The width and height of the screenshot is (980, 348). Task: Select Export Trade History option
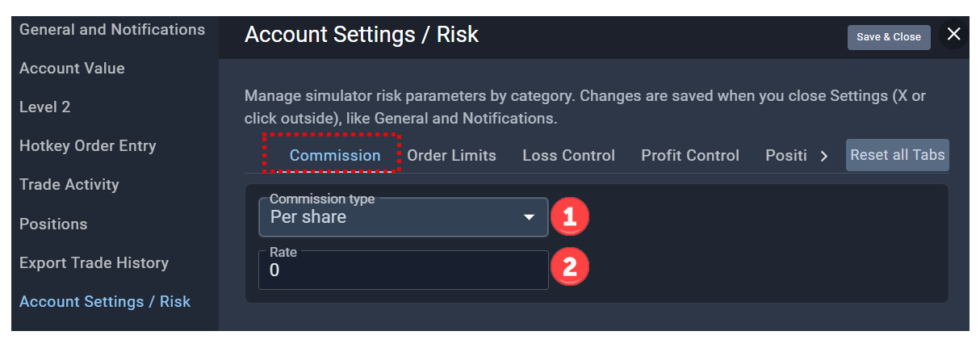point(94,263)
